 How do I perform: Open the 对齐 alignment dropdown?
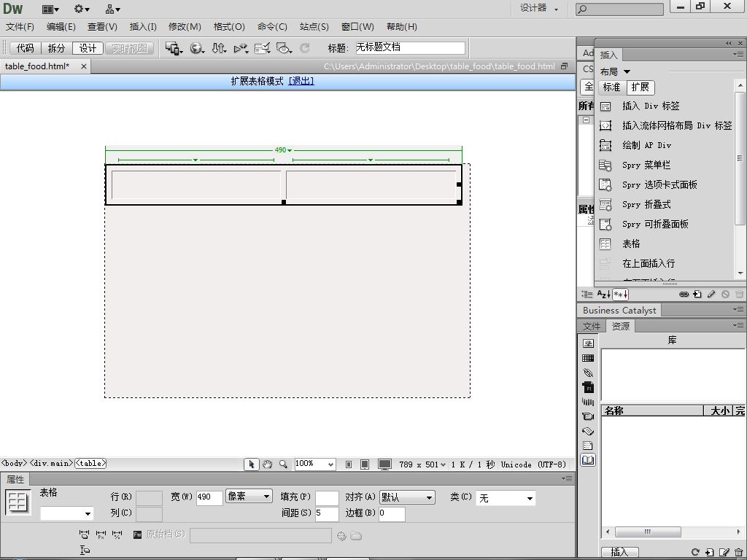click(x=407, y=497)
